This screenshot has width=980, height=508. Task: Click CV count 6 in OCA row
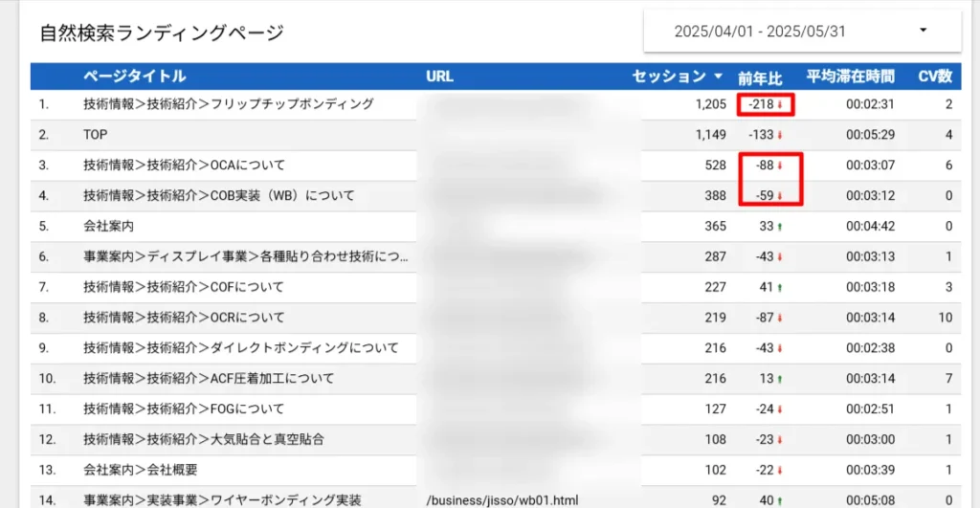(x=948, y=165)
